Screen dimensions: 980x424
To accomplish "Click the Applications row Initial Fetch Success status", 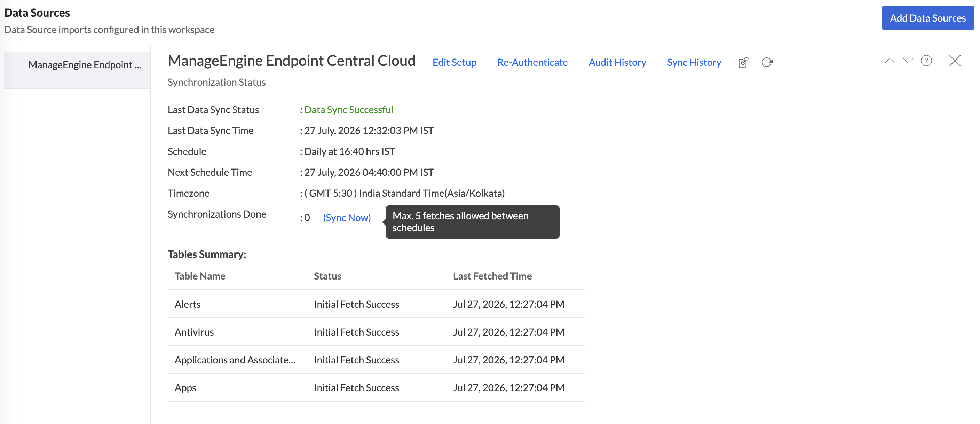I will [x=356, y=360].
